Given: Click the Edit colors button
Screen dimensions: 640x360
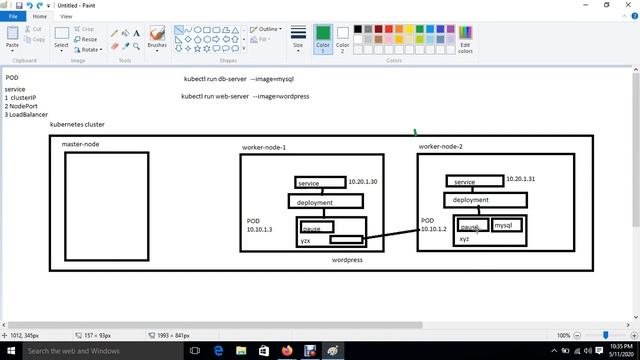Looking at the screenshot, I should pos(465,39).
